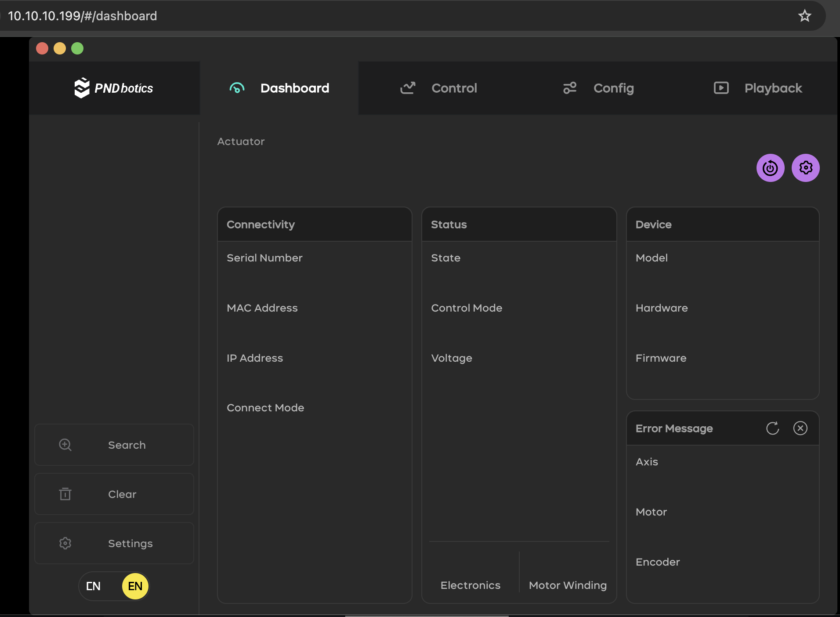The width and height of the screenshot is (840, 617).
Task: Click the gear icon next to Settings
Action: (65, 543)
